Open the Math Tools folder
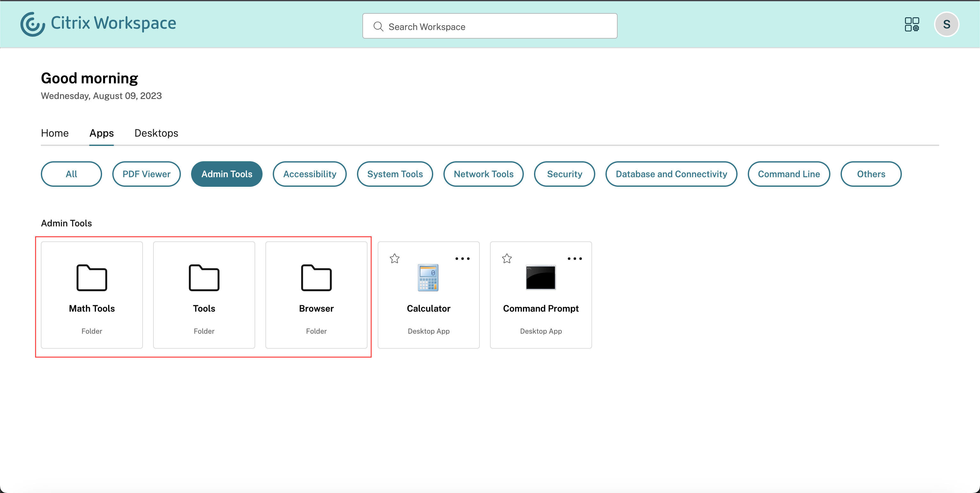This screenshot has width=980, height=493. (x=92, y=295)
